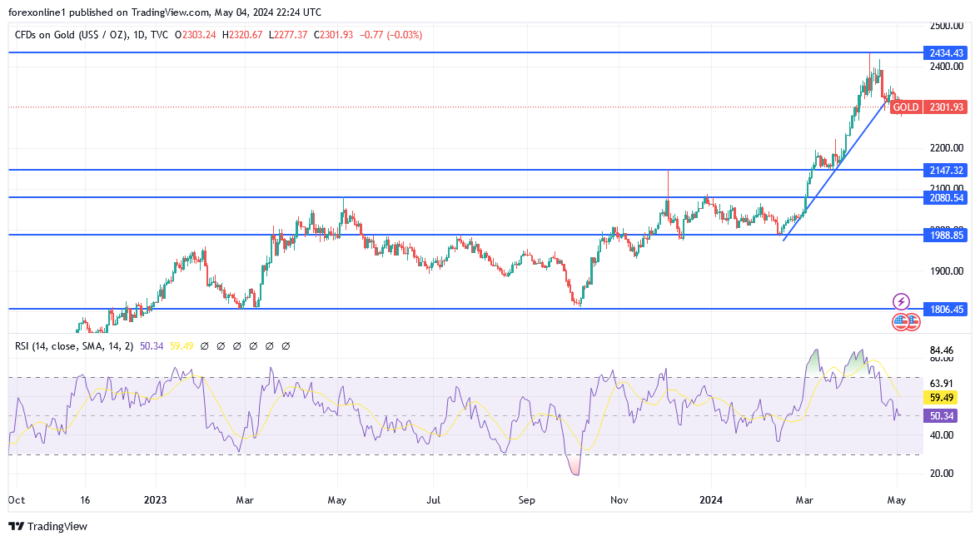Click the 1988.85 price level label
This screenshot has width=980, height=541.
[946, 235]
